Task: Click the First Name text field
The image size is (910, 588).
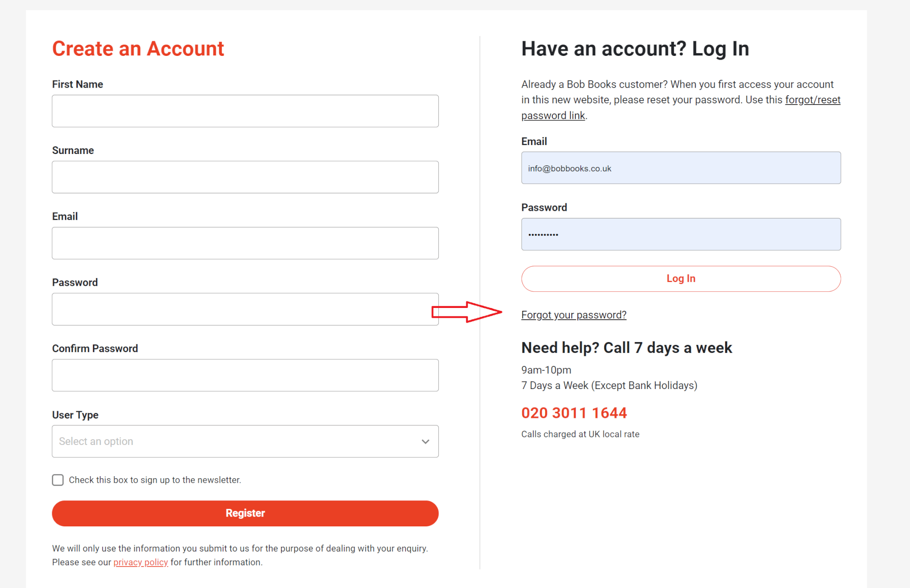Action: (x=245, y=111)
